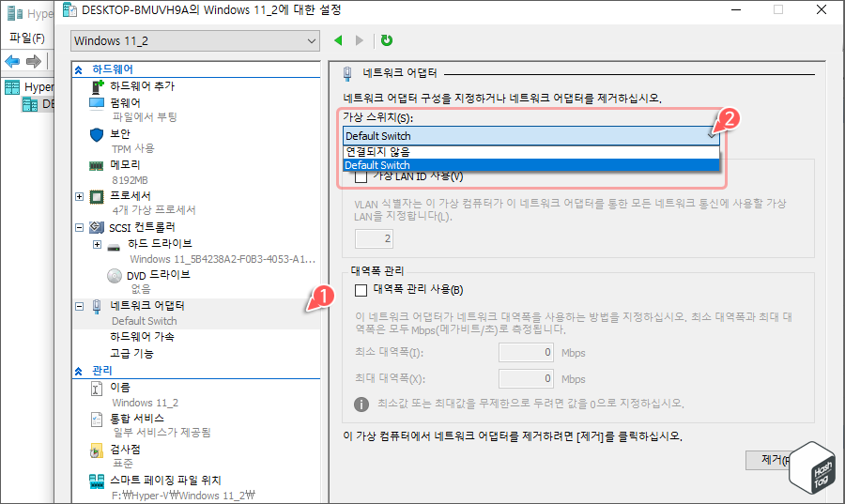Maximize the settings dialog window

point(778,9)
